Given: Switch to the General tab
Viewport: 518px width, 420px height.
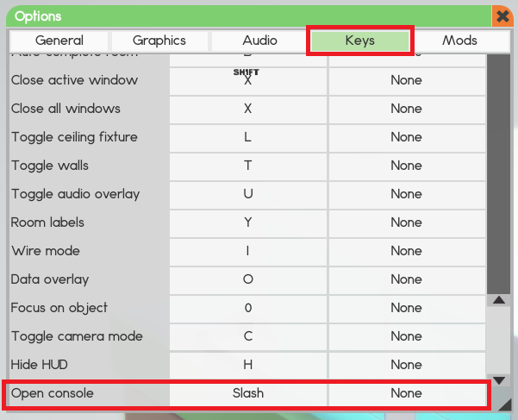Looking at the screenshot, I should (x=59, y=41).
